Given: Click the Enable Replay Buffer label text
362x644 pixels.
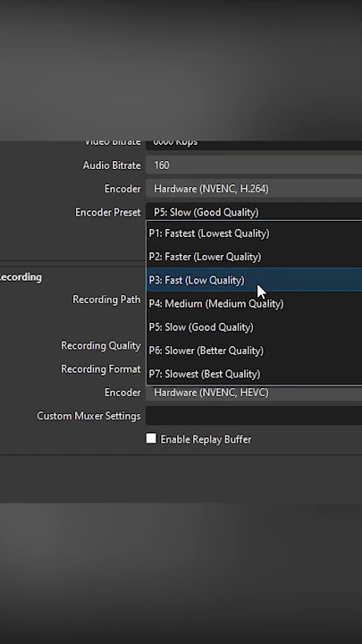Looking at the screenshot, I should [x=206, y=439].
